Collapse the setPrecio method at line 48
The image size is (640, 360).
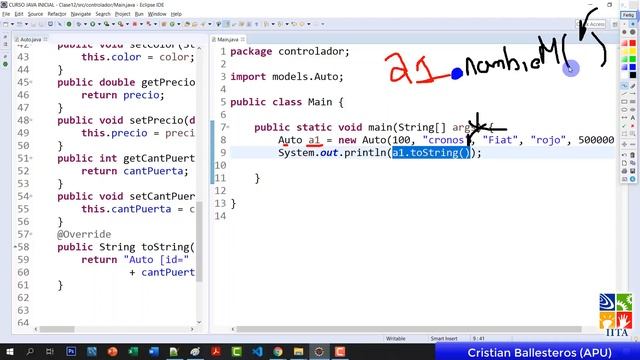(x=31, y=120)
